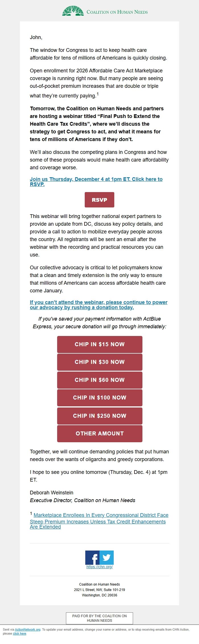Select the Other Amount donation option
Screen dimensions: 199x644
[x=99, y=433]
